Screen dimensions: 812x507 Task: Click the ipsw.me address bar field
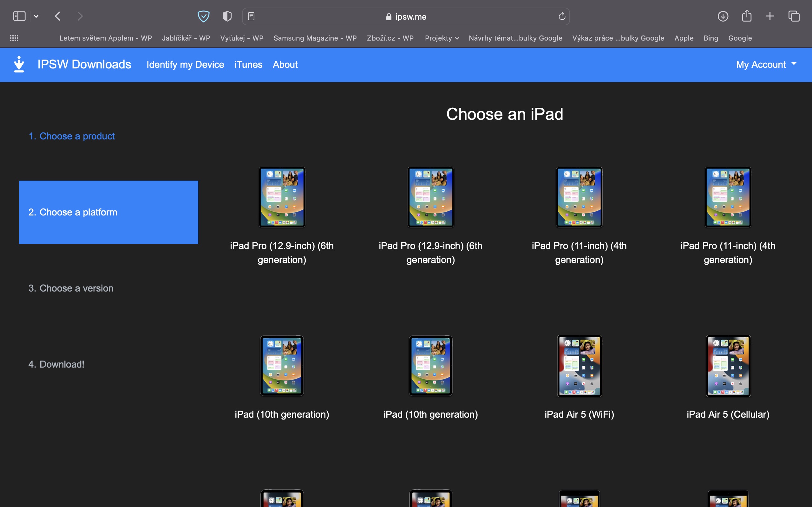pyautogui.click(x=406, y=16)
